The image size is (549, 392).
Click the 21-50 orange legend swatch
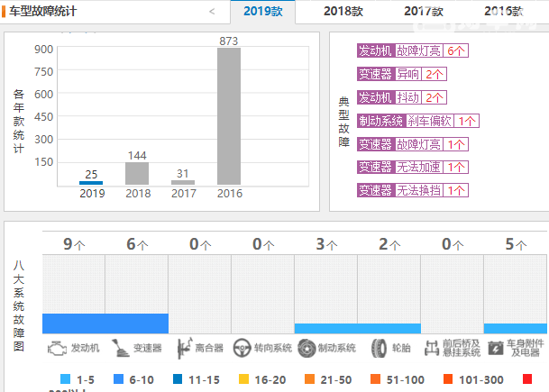(x=309, y=379)
